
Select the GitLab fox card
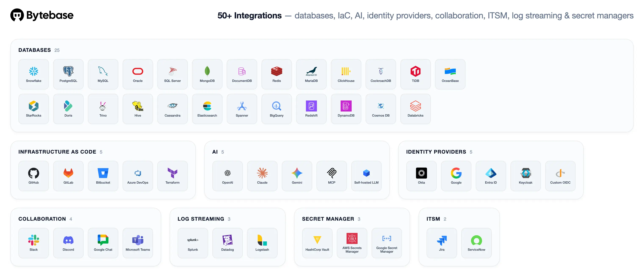click(x=68, y=176)
